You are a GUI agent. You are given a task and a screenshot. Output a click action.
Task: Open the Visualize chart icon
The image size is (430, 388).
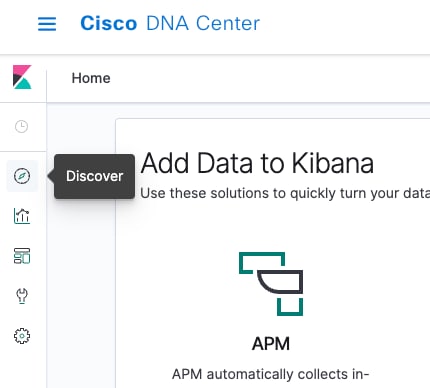[22, 216]
